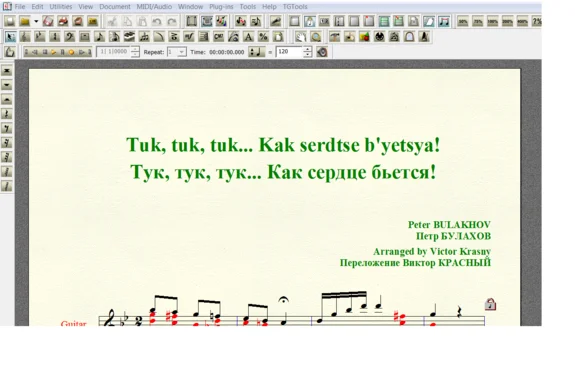Select the Articulation tool
This screenshot has width=576, height=369.
(x=174, y=37)
